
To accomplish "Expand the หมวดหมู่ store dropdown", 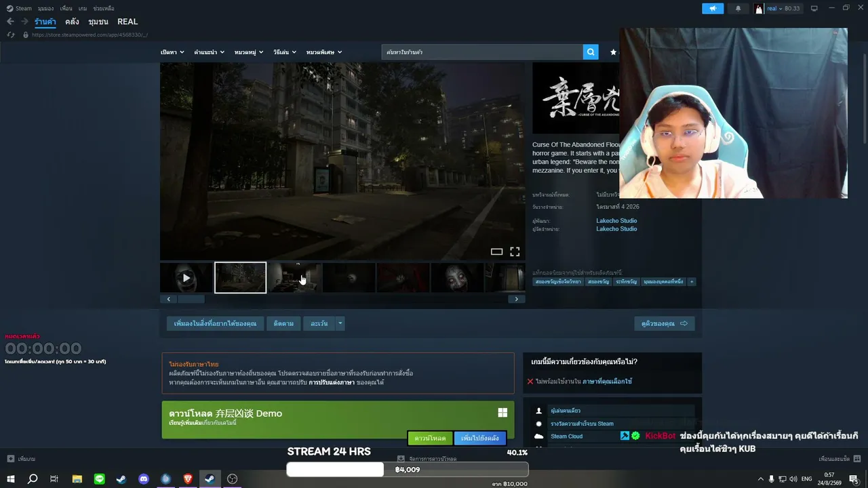I will click(250, 52).
